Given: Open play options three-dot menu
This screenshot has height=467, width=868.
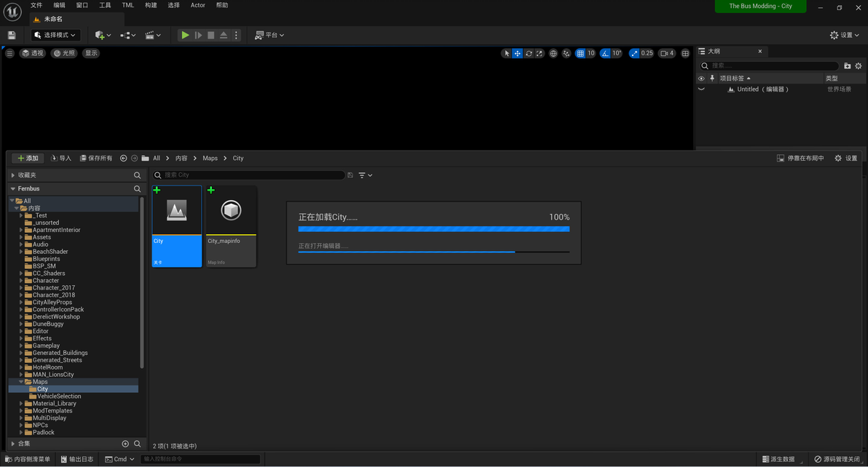Looking at the screenshot, I should [x=237, y=35].
